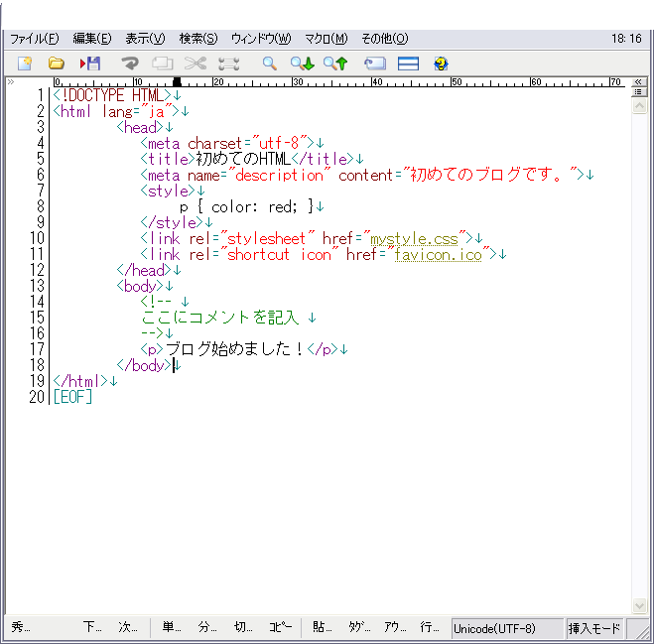Click the アウ… function key button

pos(395,627)
